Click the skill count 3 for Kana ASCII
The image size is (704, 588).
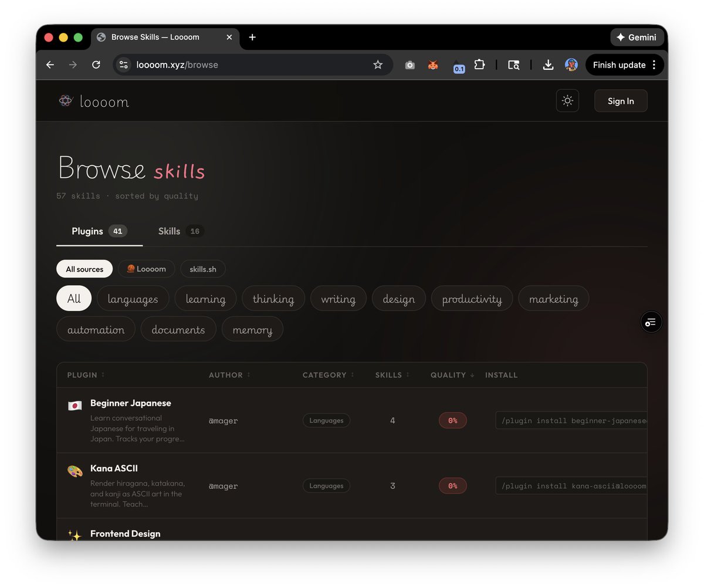[392, 486]
